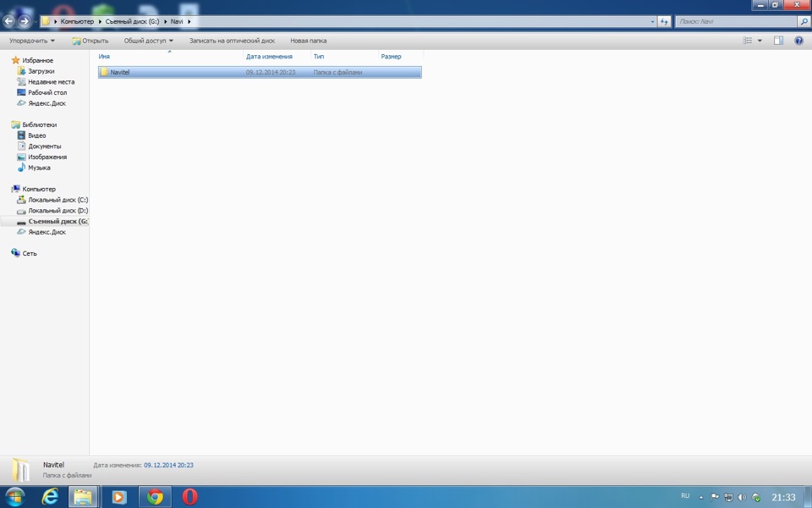
Task: Open the Упорядочить menu
Action: coord(31,41)
